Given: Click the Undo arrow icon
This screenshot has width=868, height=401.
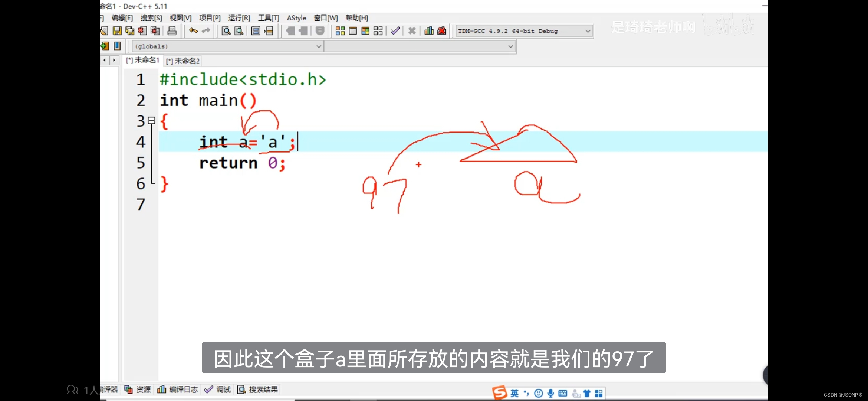Looking at the screenshot, I should 193,31.
